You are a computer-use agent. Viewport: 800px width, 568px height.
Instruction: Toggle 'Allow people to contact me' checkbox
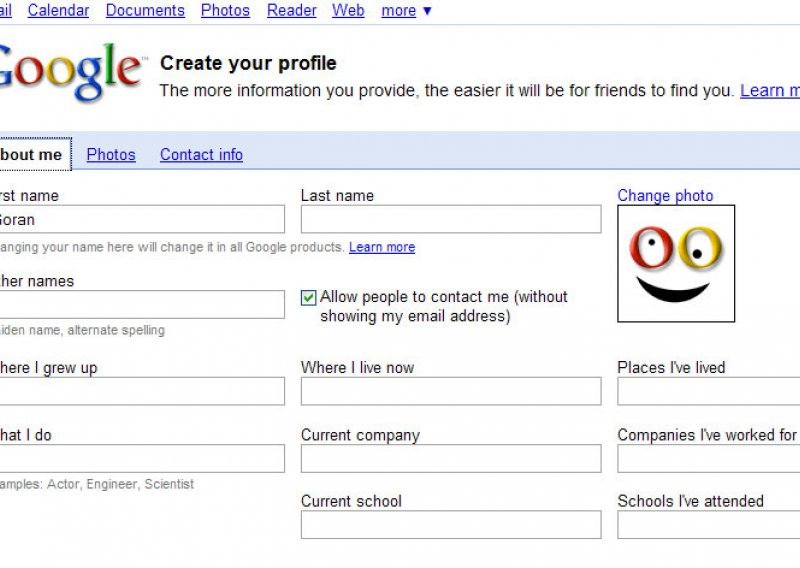308,298
